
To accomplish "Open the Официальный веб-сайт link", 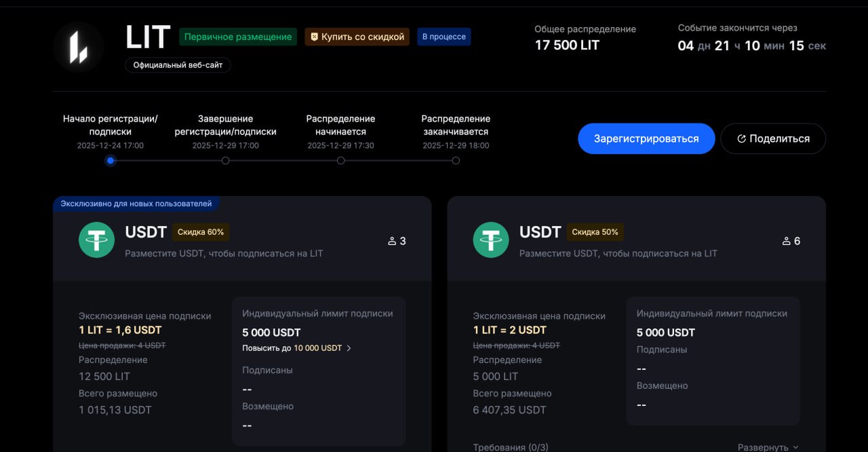I will pyautogui.click(x=178, y=65).
